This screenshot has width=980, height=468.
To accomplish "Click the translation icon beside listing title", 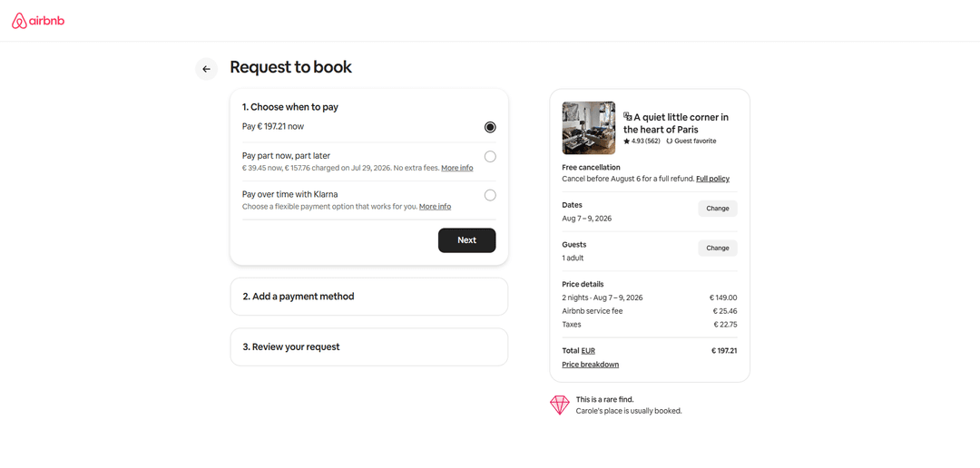I will pos(627,116).
